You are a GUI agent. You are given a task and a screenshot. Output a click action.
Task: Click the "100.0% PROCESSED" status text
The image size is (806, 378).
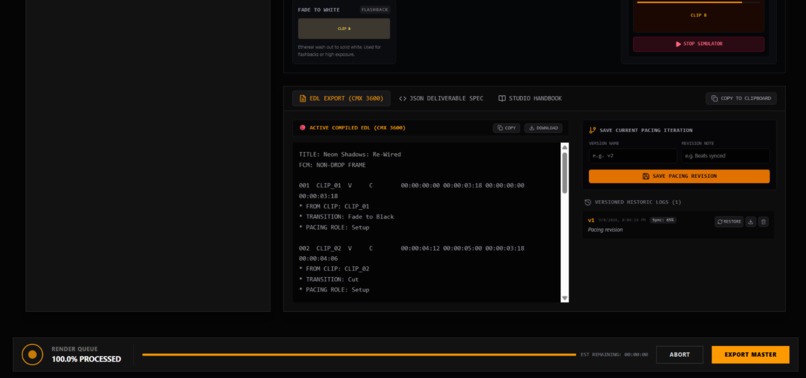tap(86, 359)
